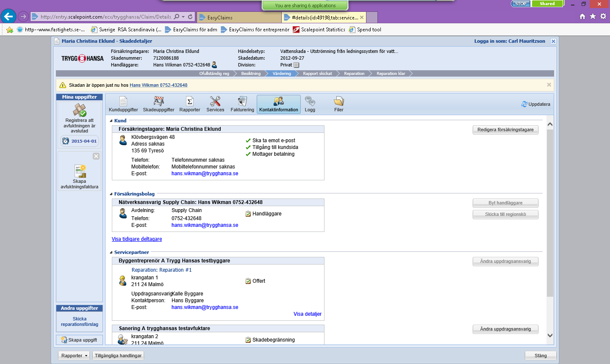Click the panel scrollbar up arrow

(x=550, y=124)
